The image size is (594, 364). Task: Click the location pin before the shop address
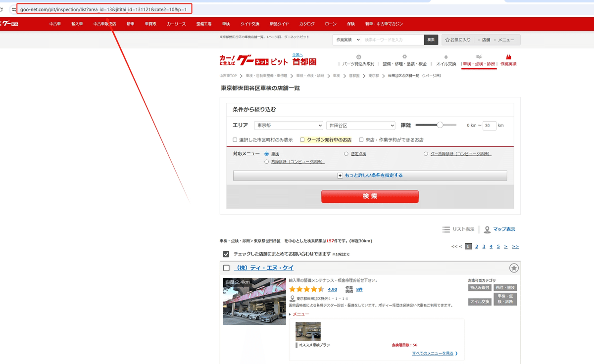(x=292, y=299)
